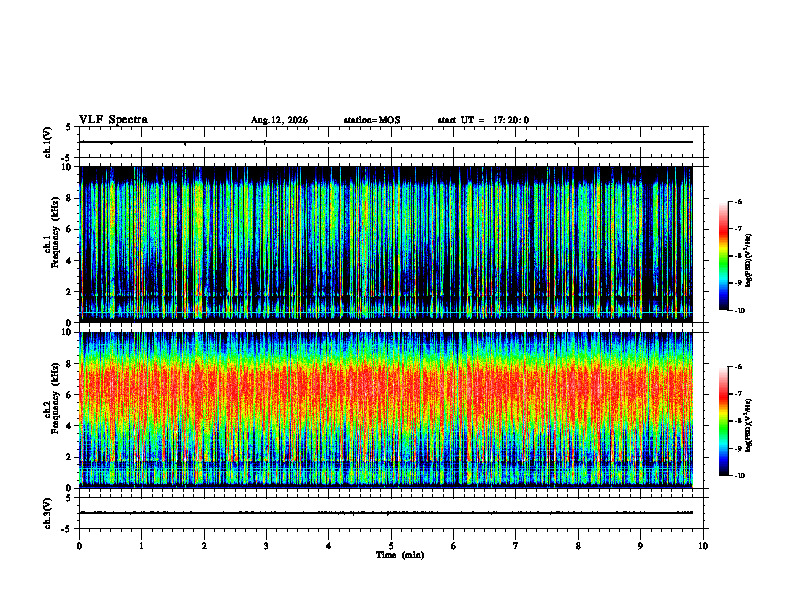Click time axis tick label "0"
The height and width of the screenshot is (612, 792).
point(79,546)
